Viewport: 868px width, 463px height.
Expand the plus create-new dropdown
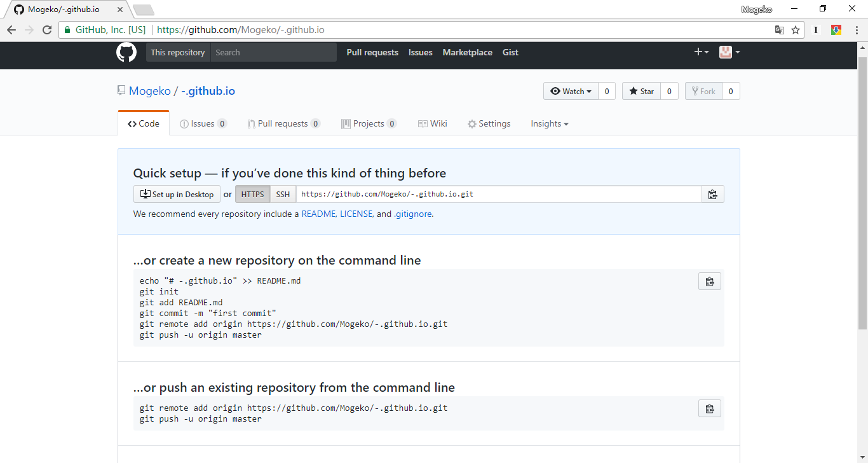click(701, 52)
